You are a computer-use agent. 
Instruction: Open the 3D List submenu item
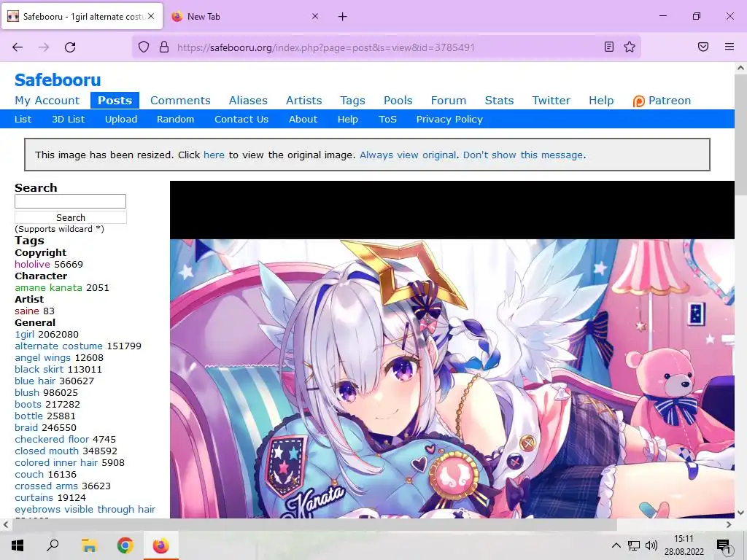[x=68, y=120]
